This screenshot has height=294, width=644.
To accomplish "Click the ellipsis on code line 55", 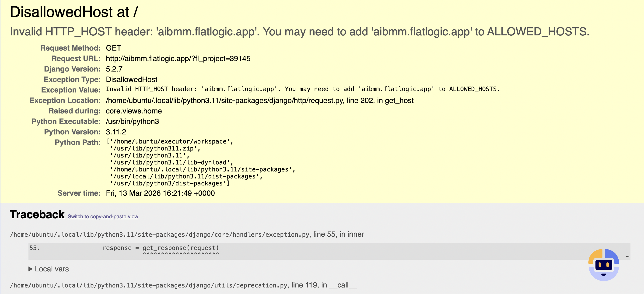I will [x=627, y=256].
